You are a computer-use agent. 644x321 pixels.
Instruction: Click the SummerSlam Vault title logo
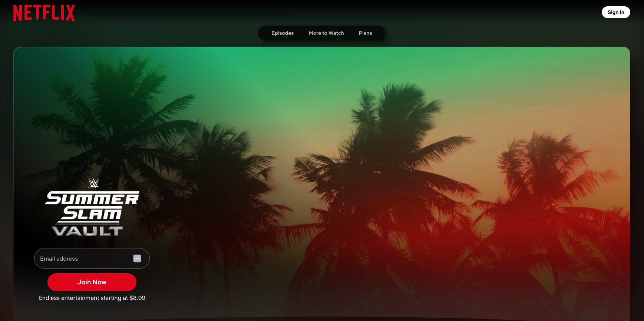click(92, 208)
